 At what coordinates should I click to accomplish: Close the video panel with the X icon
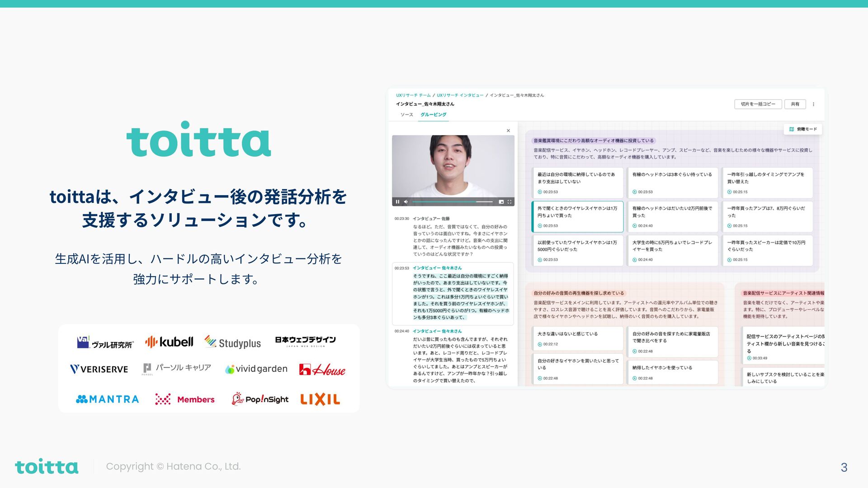508,131
